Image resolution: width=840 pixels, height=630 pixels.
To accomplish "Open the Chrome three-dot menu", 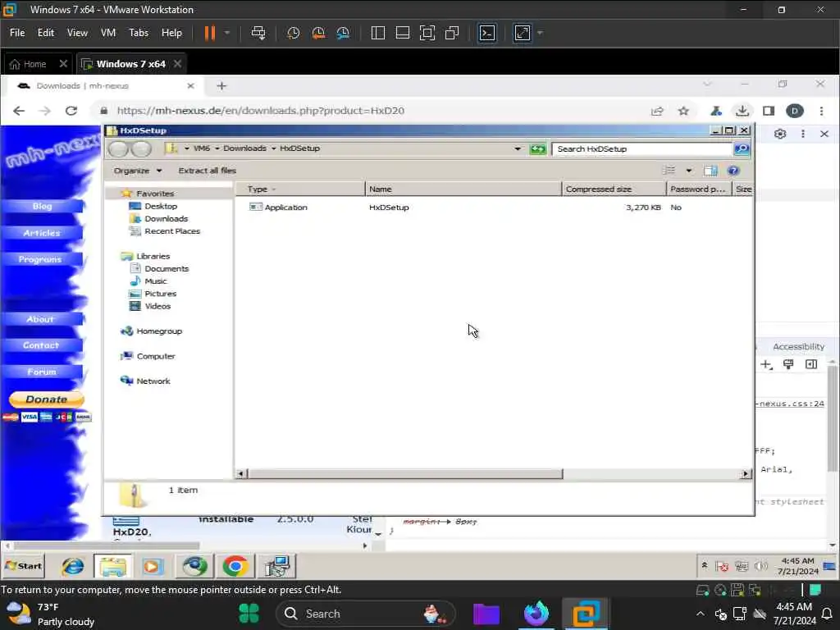I will pos(821,111).
